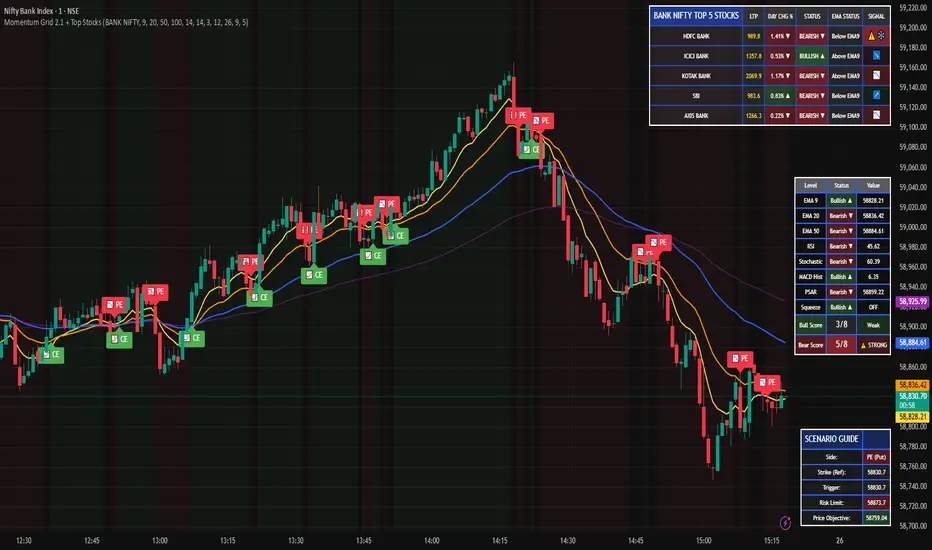The height and width of the screenshot is (550, 932).
Task: Click HDFC BANK's 1.41% day change cell
Action: coord(780,36)
